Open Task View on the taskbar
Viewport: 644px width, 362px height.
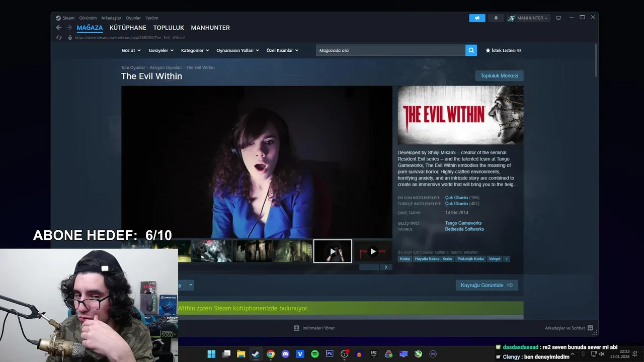pos(226,354)
